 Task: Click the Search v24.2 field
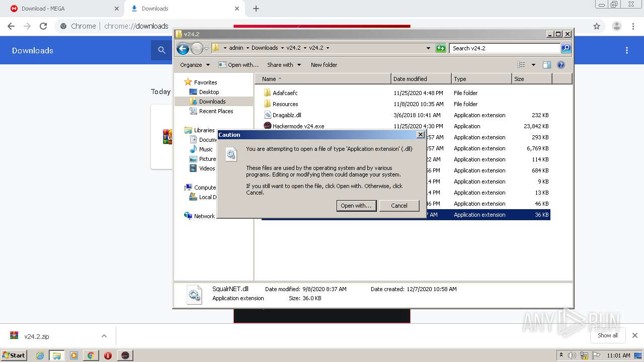(x=505, y=48)
